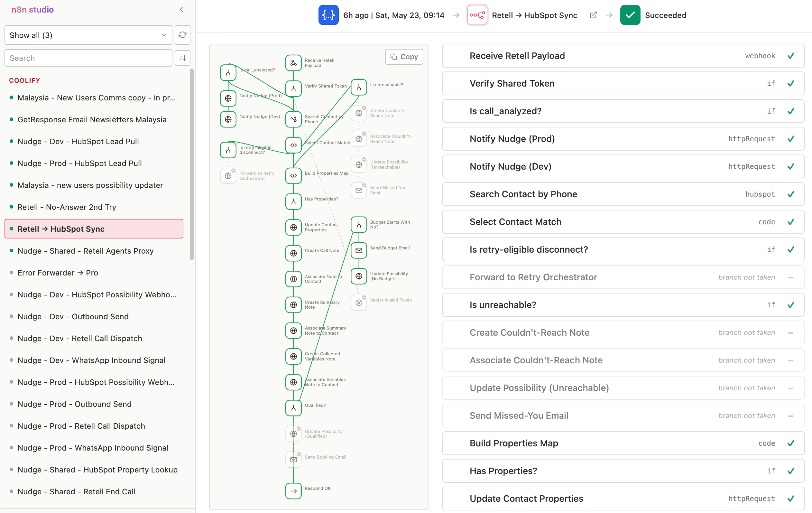The height and width of the screenshot is (513, 812).
Task: Click the blue JSON execution icon
Action: click(328, 15)
